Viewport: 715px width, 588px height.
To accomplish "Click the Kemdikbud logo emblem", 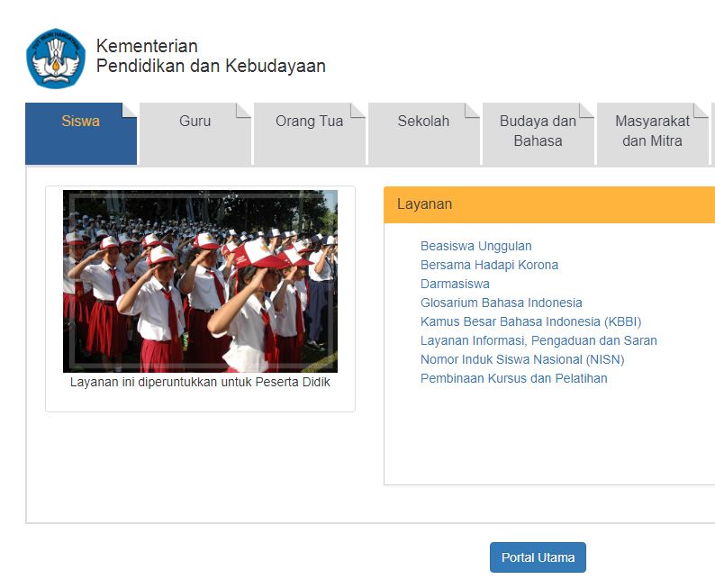I will click(56, 58).
